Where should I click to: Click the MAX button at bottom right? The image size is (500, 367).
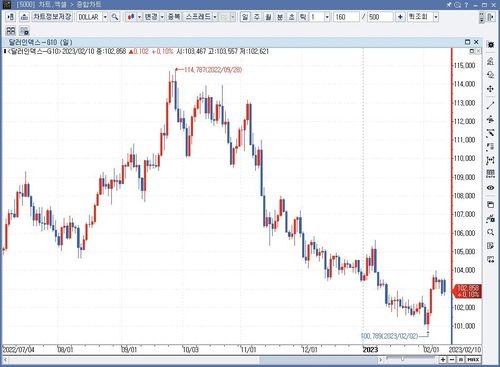473,360
